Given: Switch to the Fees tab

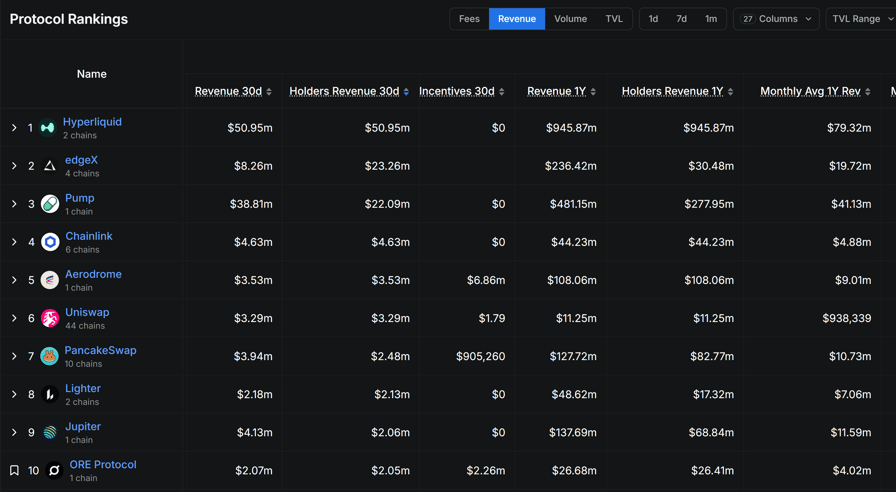Looking at the screenshot, I should tap(469, 19).
